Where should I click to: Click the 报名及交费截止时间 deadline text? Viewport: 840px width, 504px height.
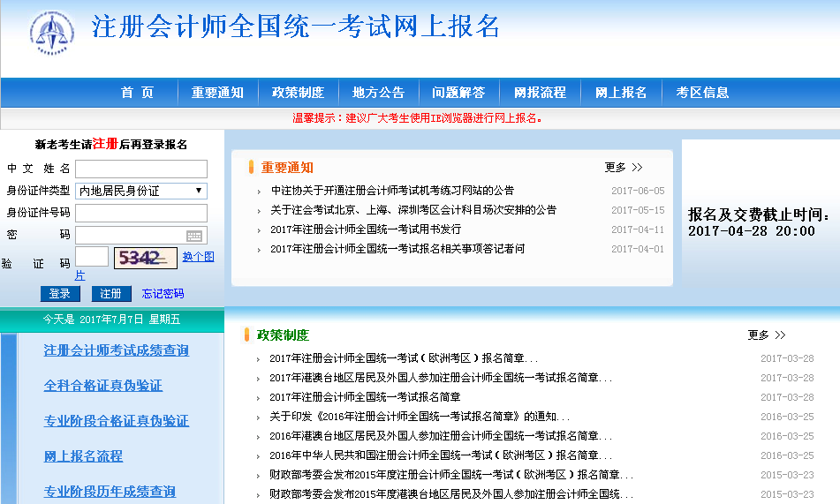pyautogui.click(x=759, y=222)
